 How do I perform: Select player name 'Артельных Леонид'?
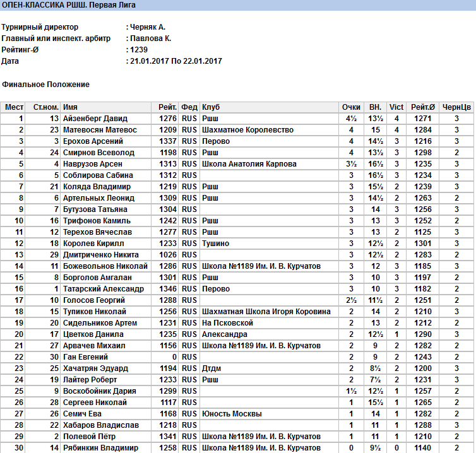[x=98, y=198]
